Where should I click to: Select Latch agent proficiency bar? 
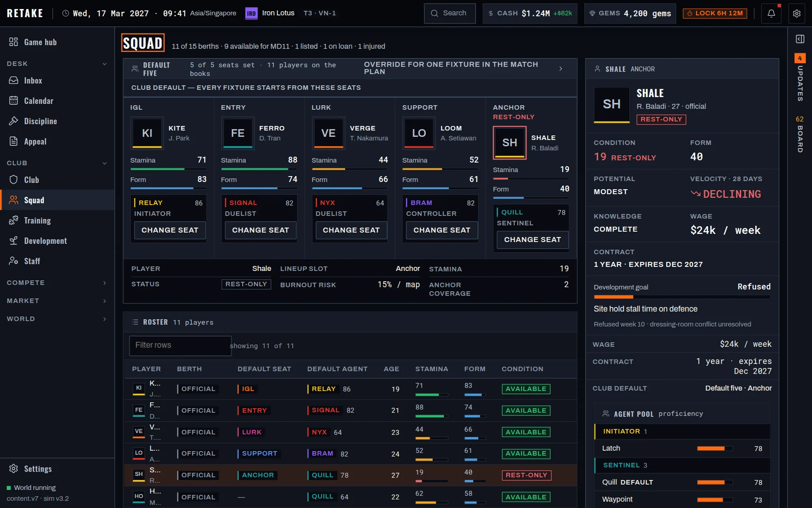715,448
